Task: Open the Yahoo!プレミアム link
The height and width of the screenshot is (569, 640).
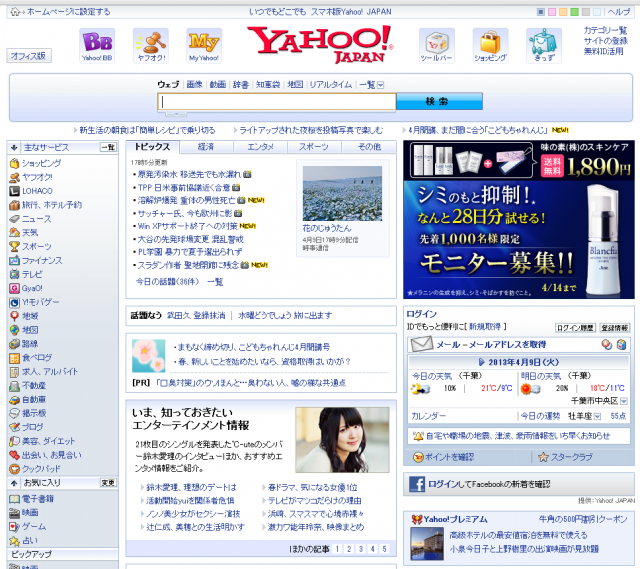Action: 455,520
